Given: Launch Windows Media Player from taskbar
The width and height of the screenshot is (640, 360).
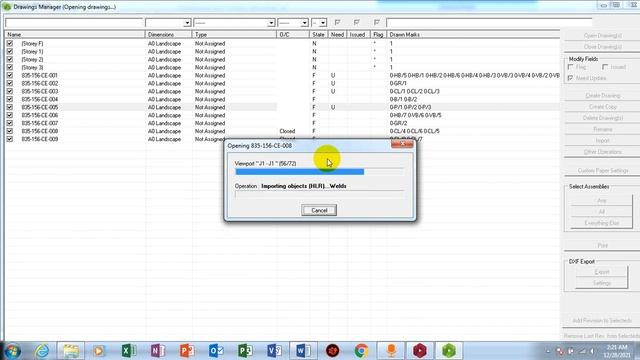Looking at the screenshot, I should click(x=98, y=351).
